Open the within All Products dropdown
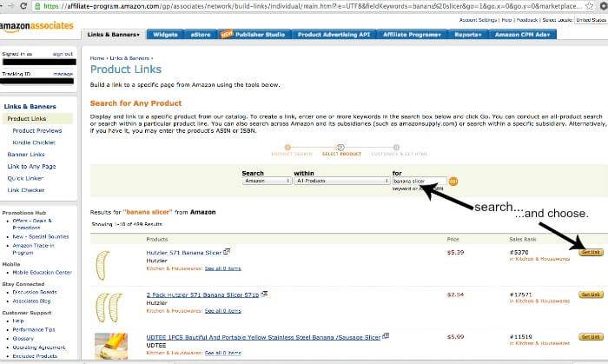608x364 pixels. [342, 181]
